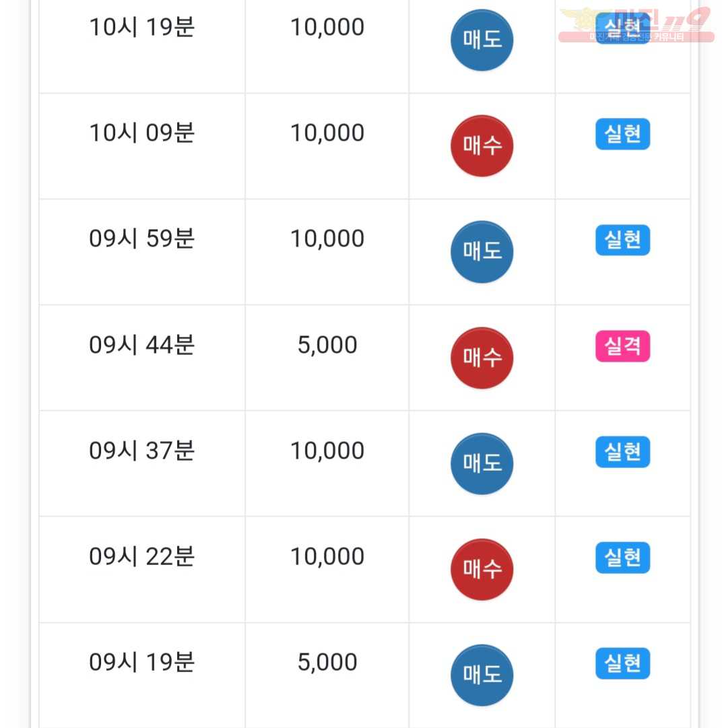Image resolution: width=722 pixels, height=728 pixels.
Task: Select the 실현 badge for 09시 37분
Action: click(x=622, y=452)
